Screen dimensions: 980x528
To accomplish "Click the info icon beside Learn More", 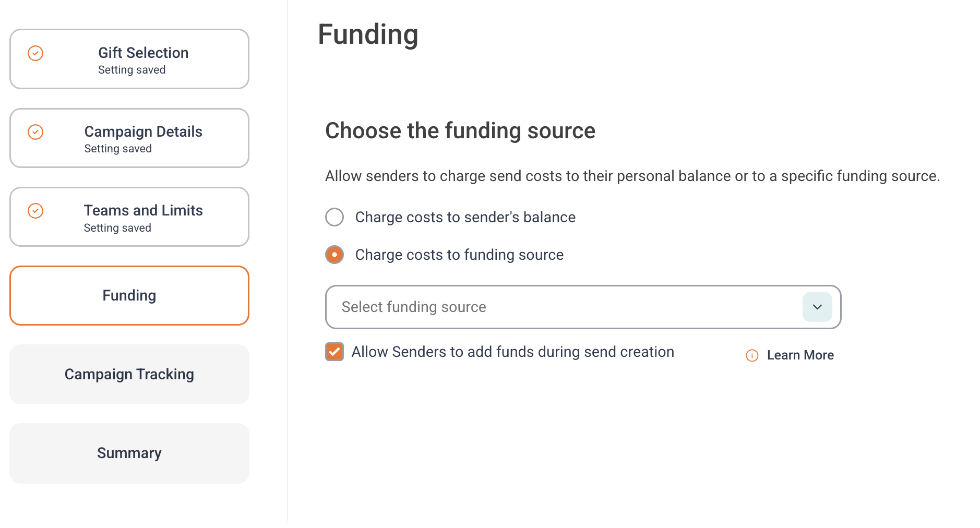I will tap(752, 355).
